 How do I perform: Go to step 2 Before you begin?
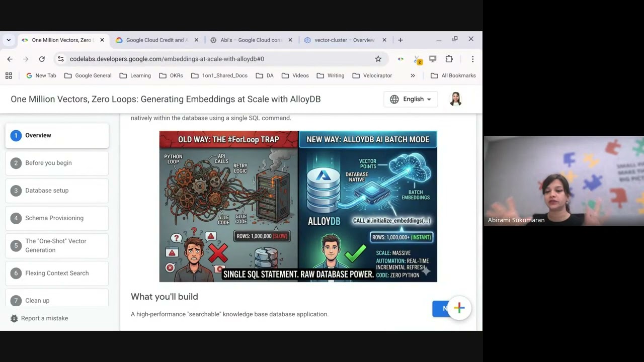[x=57, y=163]
